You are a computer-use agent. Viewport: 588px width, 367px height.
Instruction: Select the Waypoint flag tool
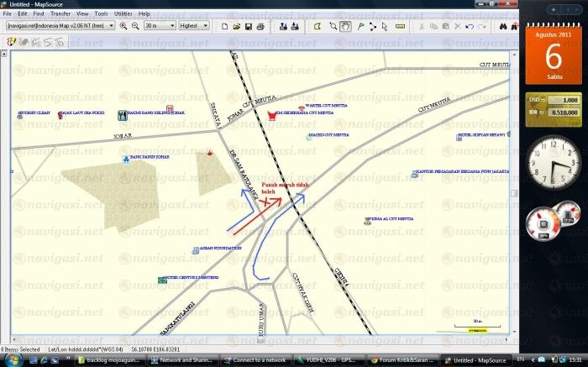tap(359, 26)
